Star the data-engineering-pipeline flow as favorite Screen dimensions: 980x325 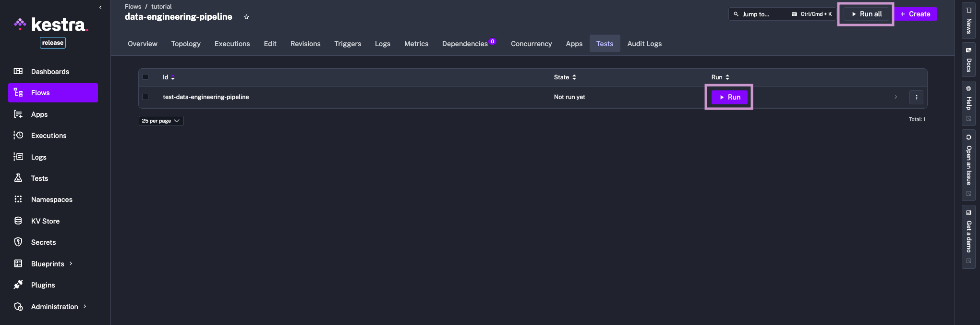click(246, 17)
